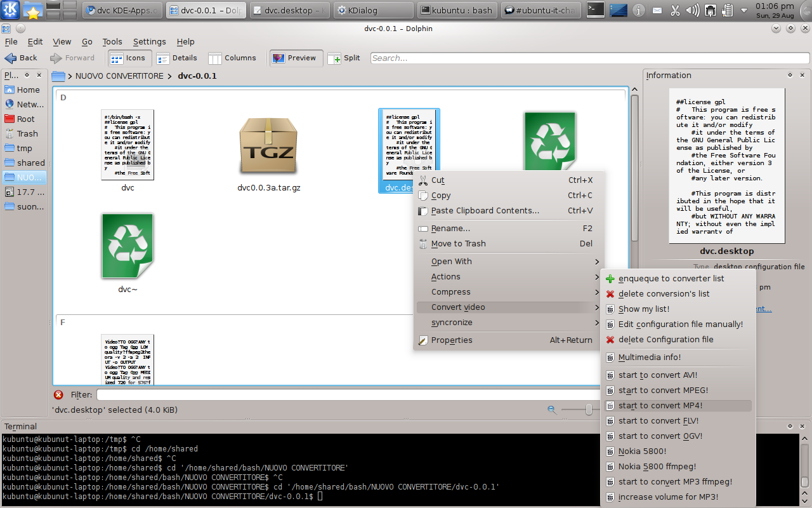
Task: Toggle the Preview button
Action: [295, 58]
